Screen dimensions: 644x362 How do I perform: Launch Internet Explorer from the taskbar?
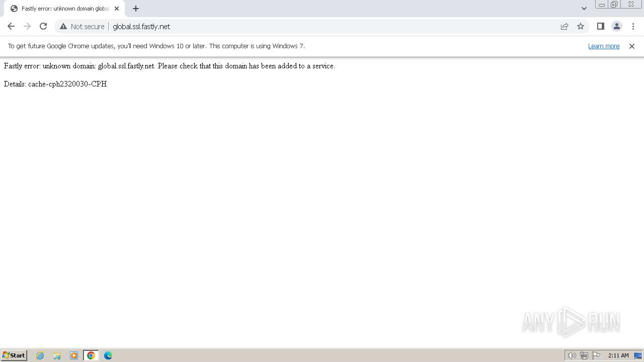40,355
